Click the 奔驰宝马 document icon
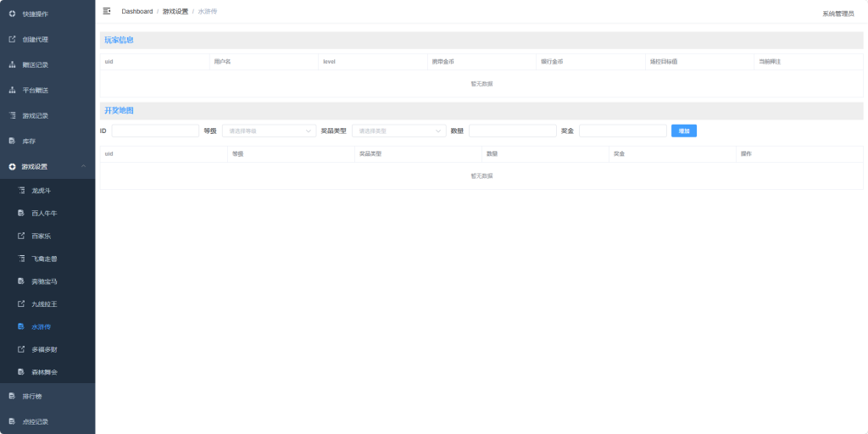The height and width of the screenshot is (434, 868). pyautogui.click(x=21, y=281)
